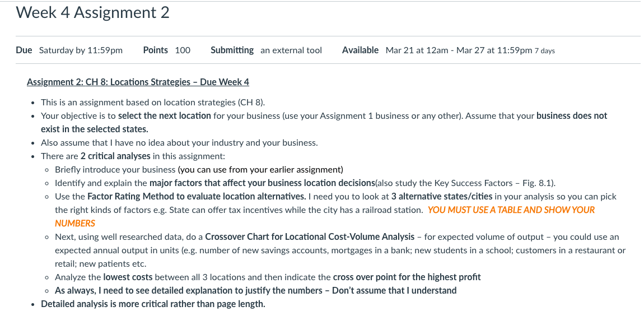Click the 'Detailed analysis is more critical' bullet
Screen dimensions: 644x325
[153, 304]
